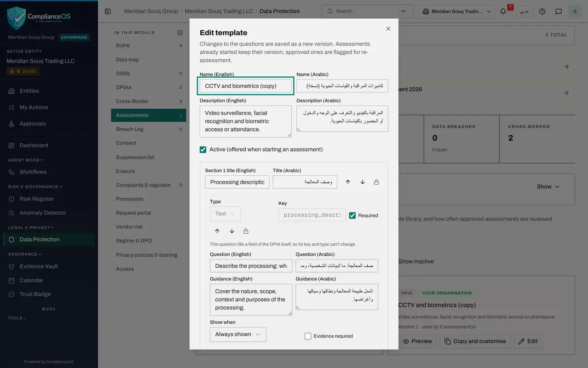Click the lock icon below the Type field
Image resolution: width=588 pixels, height=368 pixels.
point(246,231)
